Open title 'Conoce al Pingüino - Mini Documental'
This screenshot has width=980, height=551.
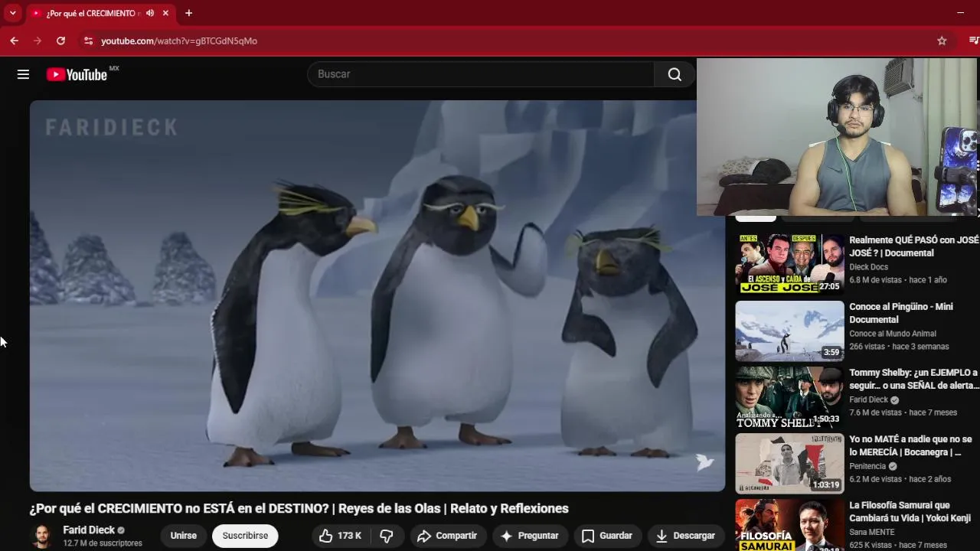click(x=901, y=313)
